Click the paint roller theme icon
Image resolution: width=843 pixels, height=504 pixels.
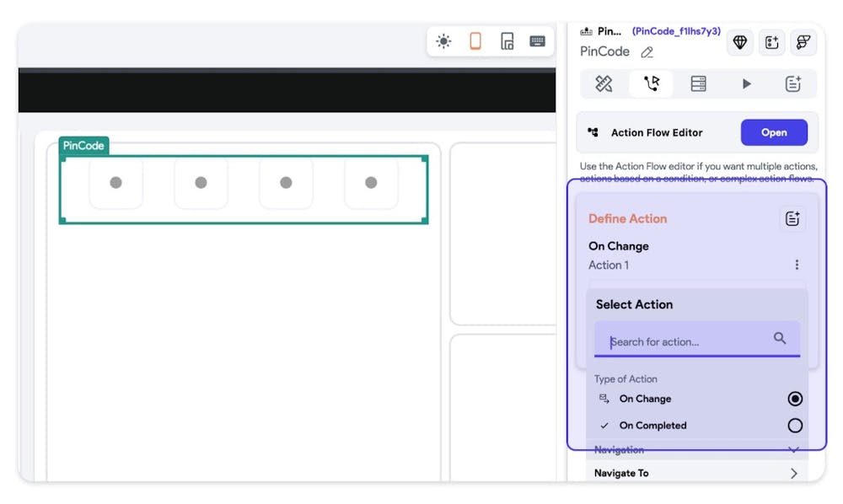(803, 42)
